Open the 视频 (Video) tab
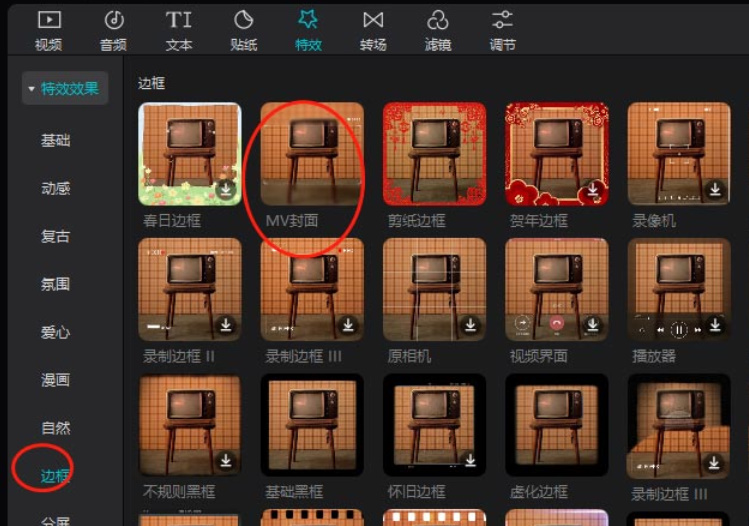Image resolution: width=749 pixels, height=526 pixels. point(49,31)
